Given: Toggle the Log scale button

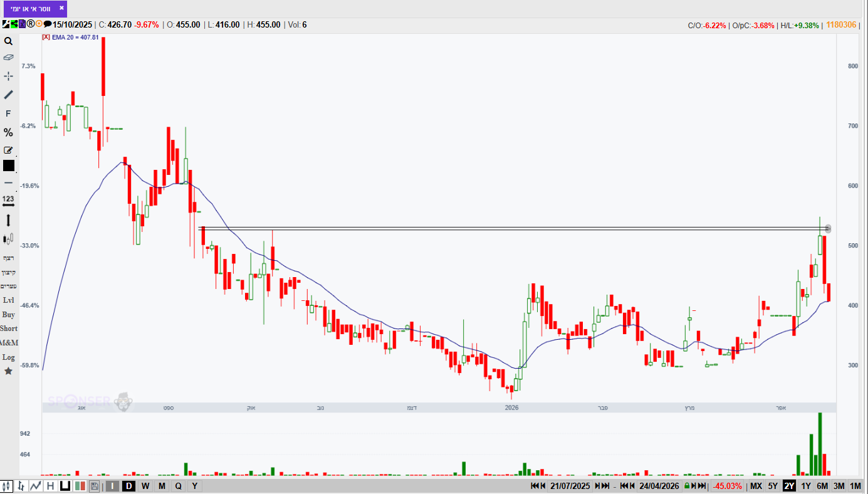Looking at the screenshot, I should (x=8, y=357).
